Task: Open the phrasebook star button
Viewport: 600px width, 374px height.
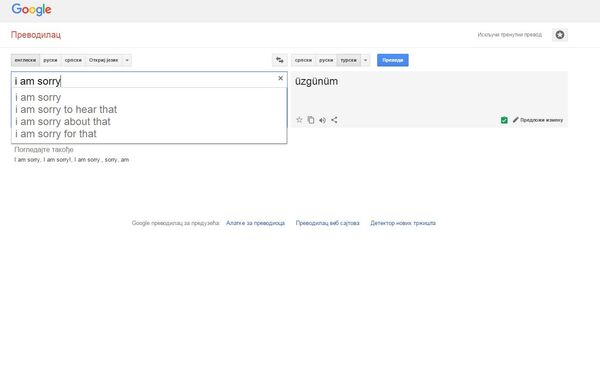Action: click(560, 35)
